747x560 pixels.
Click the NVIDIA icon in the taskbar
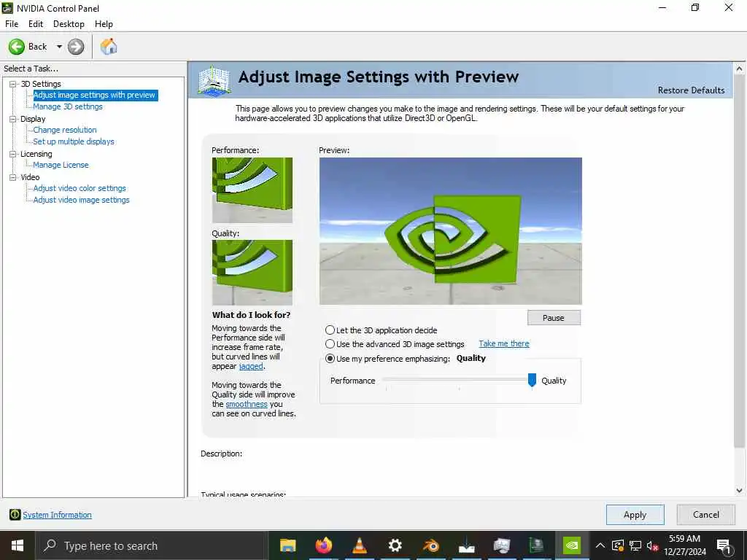pos(572,545)
